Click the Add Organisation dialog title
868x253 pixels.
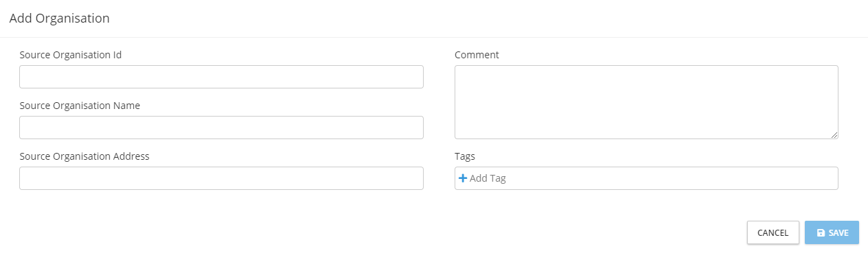60,19
